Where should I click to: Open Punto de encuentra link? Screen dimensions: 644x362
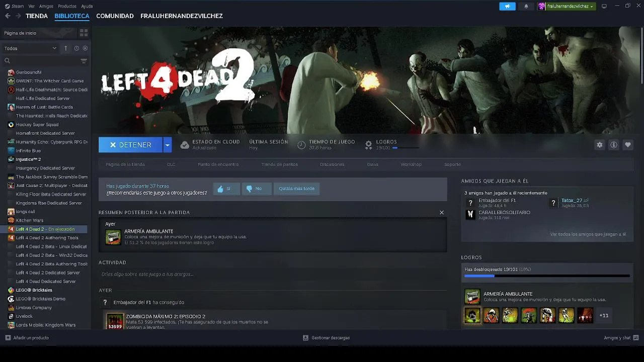[x=218, y=164]
